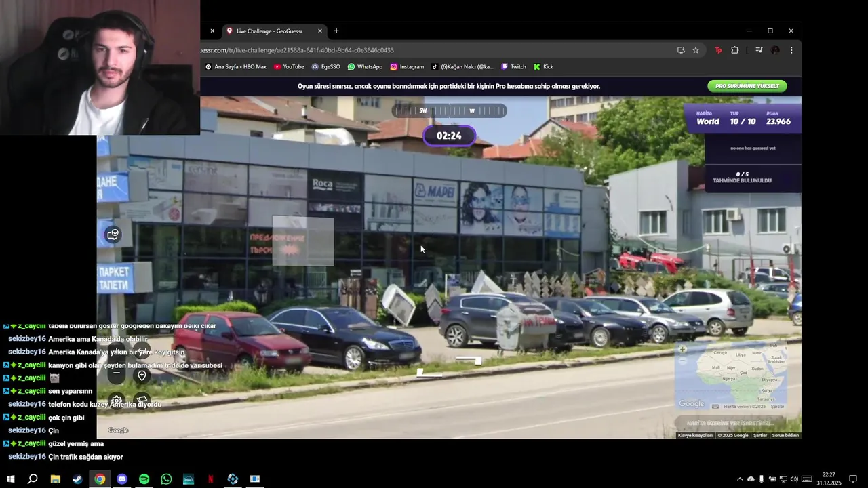Open Steam from the taskbar
The height and width of the screenshot is (488, 868).
77,479
